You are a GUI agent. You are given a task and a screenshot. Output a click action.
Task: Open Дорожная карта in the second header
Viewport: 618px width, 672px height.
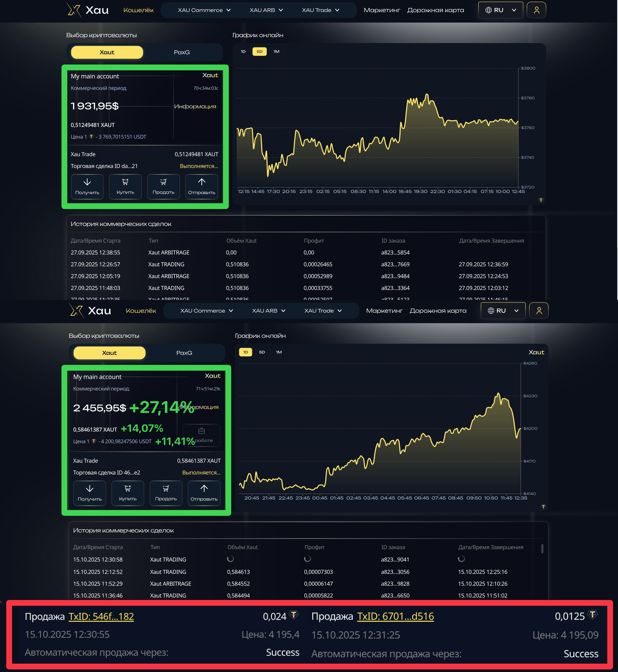(x=438, y=311)
